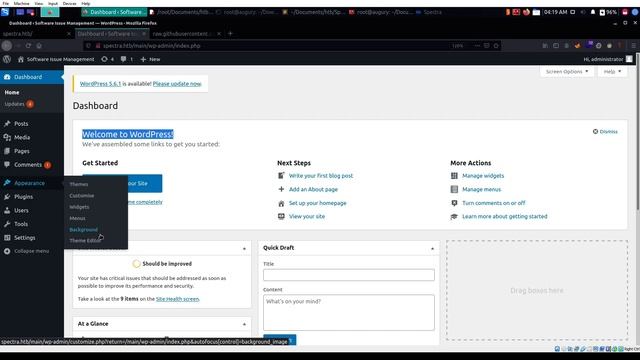
Task: Open the Appearance menu
Action: click(29, 183)
